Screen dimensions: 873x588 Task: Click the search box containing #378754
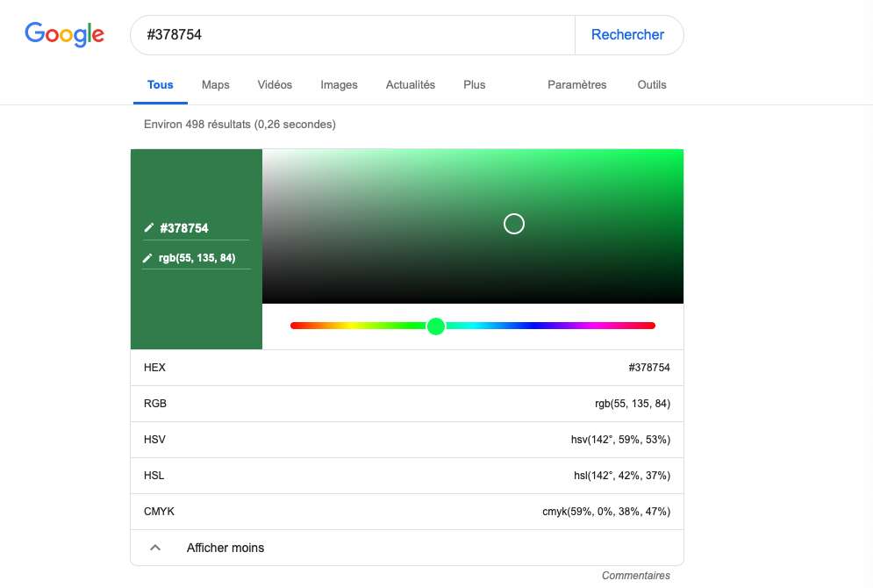coord(351,35)
